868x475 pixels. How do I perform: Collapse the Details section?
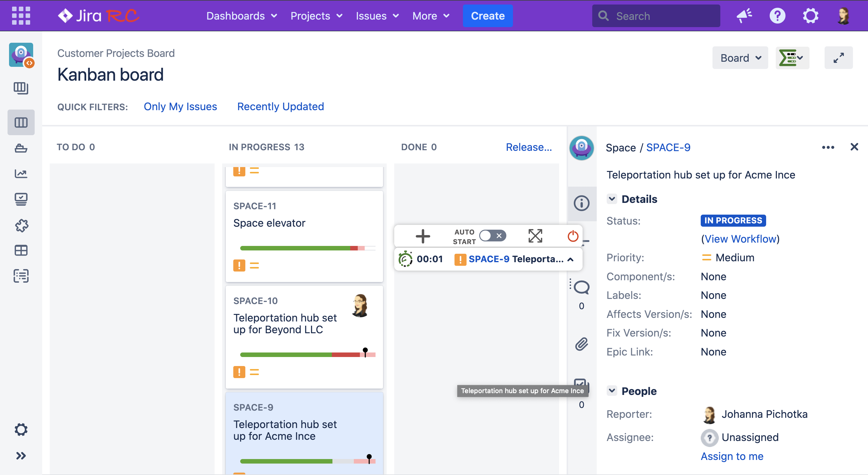(612, 199)
